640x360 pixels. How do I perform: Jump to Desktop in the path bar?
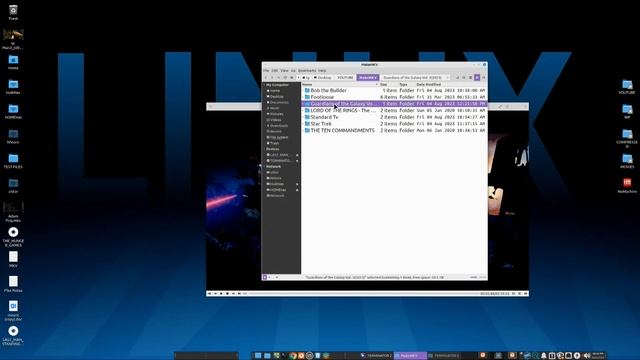tap(322, 78)
